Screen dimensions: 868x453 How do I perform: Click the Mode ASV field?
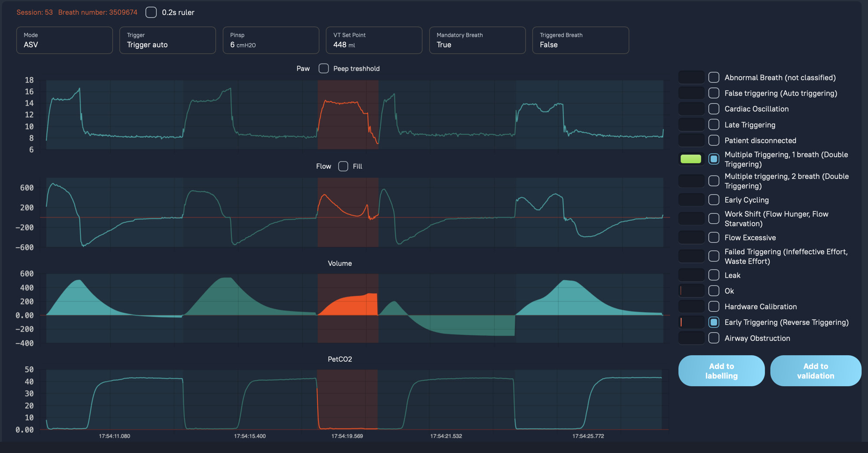65,40
